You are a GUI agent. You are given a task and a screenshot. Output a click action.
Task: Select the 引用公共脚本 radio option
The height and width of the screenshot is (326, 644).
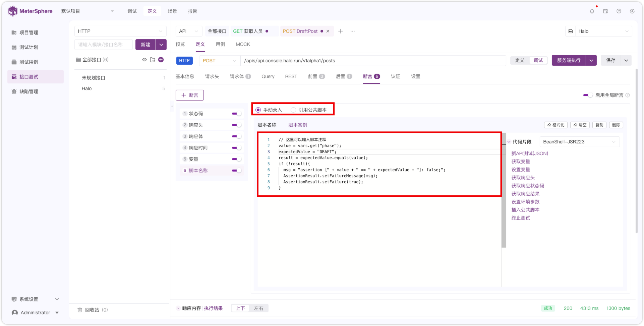(309, 110)
